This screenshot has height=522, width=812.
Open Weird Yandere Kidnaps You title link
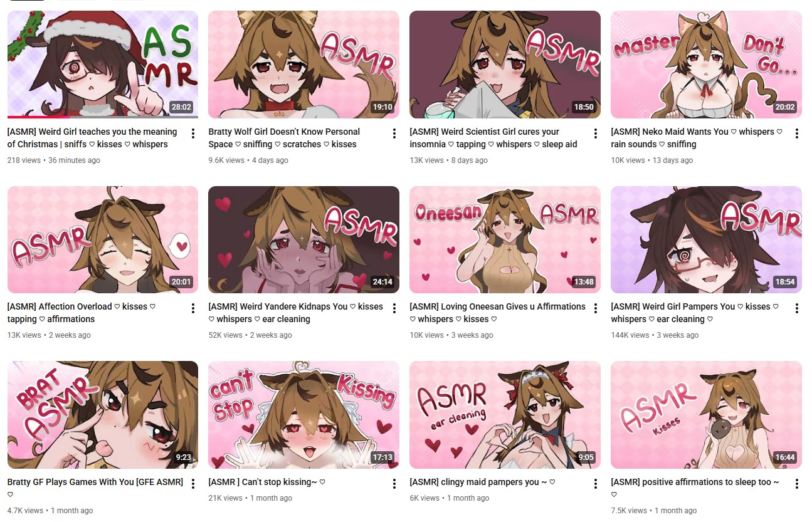pyautogui.click(x=295, y=313)
